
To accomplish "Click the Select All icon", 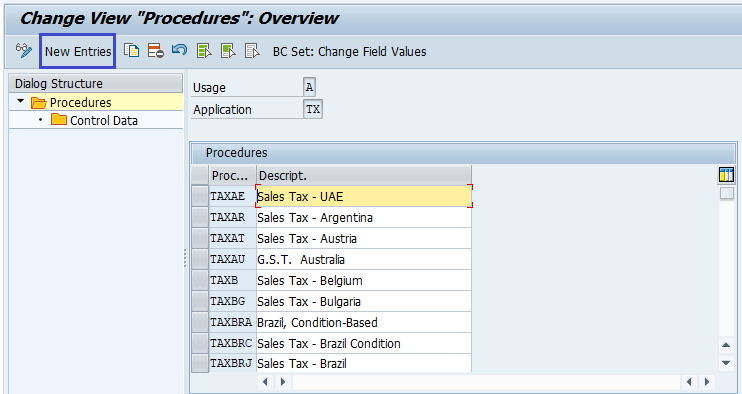I will [x=204, y=51].
